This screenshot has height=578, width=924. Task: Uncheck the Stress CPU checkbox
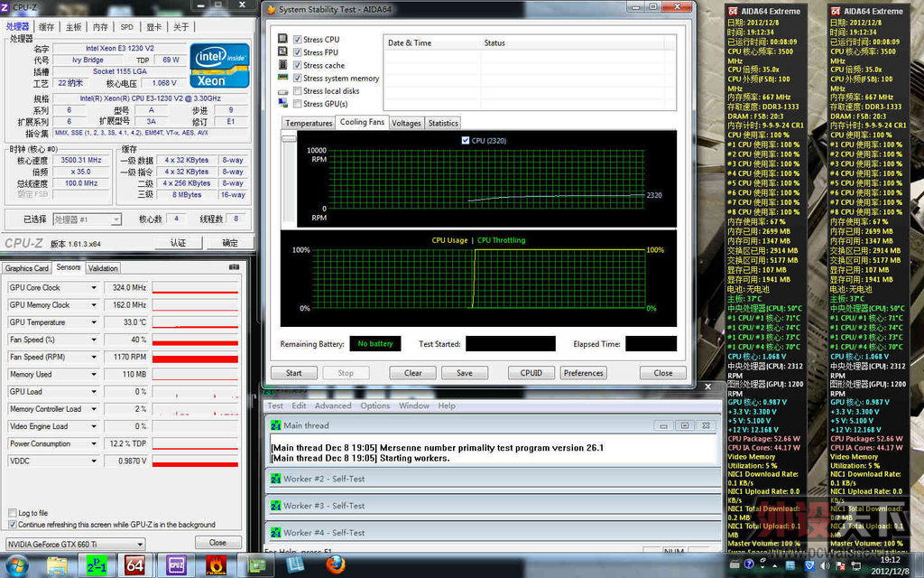[297, 40]
